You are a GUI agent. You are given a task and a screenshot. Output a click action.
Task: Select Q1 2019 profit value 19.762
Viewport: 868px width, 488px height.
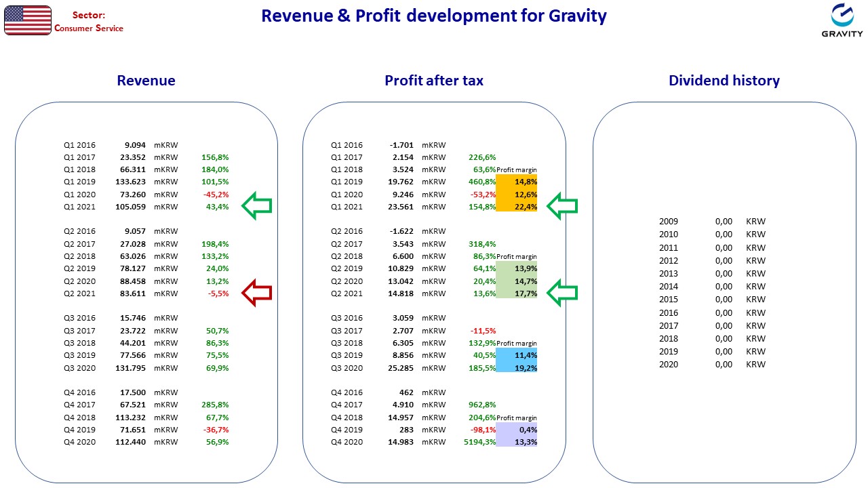pos(401,182)
